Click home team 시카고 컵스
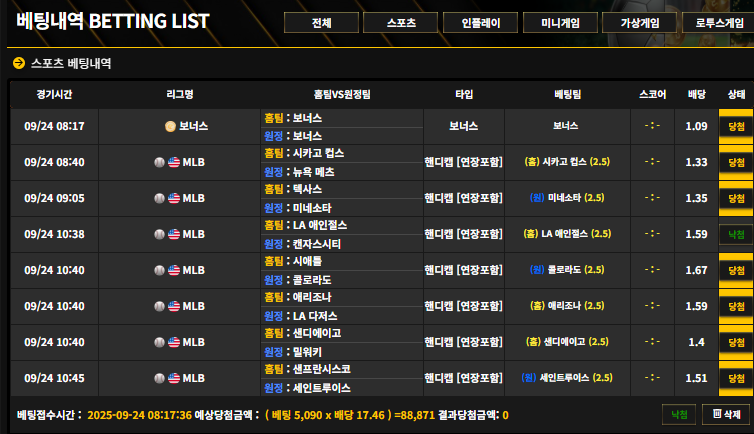754x434 pixels. [x=318, y=153]
